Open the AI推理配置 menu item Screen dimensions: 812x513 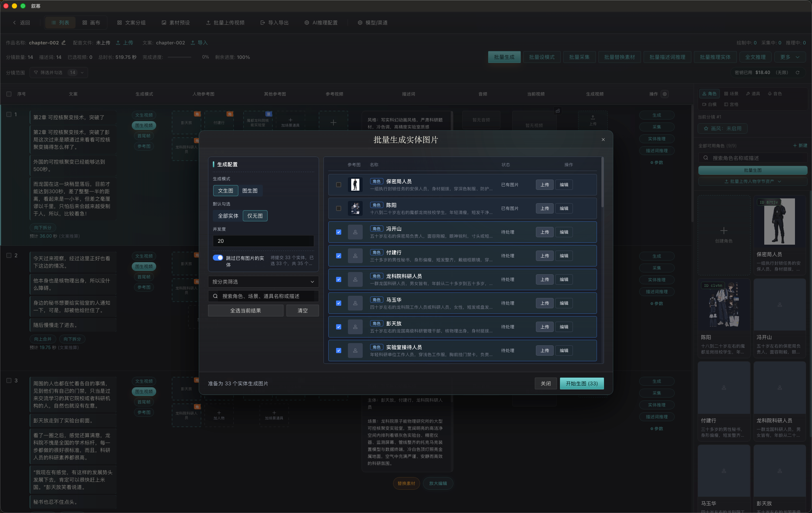[321, 23]
